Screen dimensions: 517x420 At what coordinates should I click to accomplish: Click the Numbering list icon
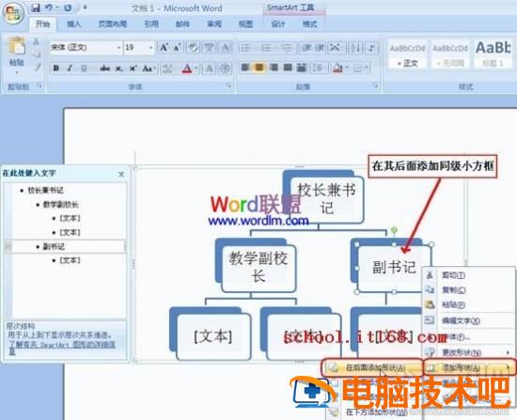coord(266,48)
